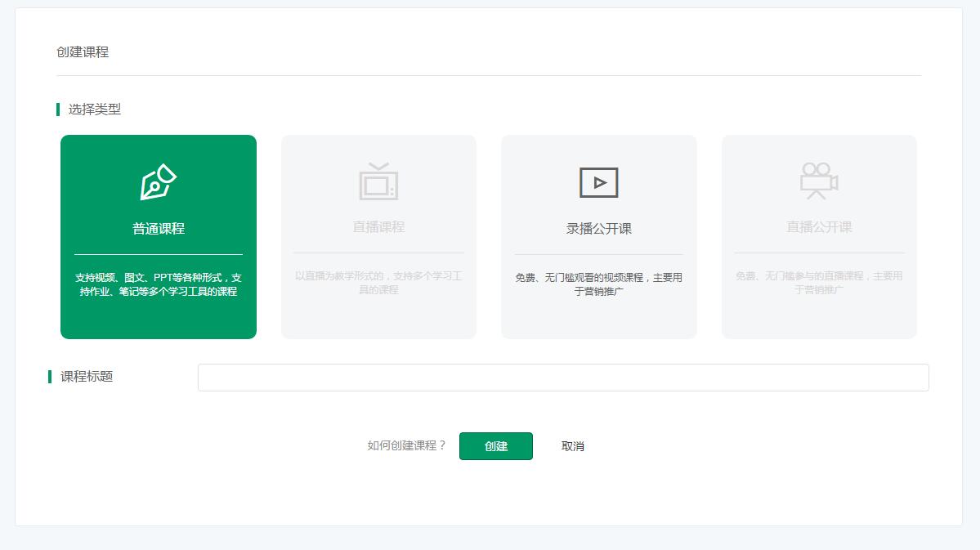The height and width of the screenshot is (550, 980).
Task: Click the 选择类型 section label
Action: [94, 110]
